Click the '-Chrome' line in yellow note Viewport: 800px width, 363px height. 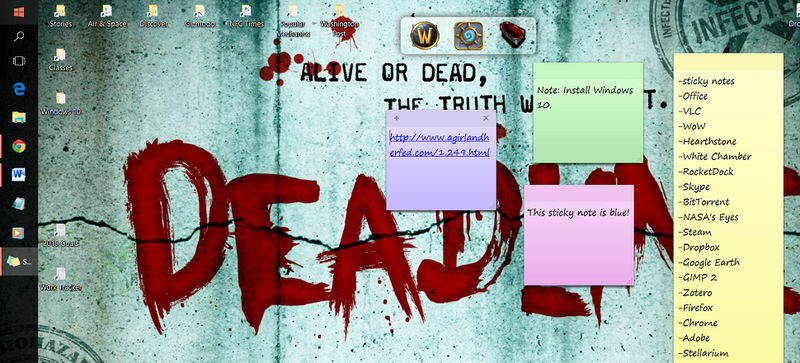pos(697,323)
